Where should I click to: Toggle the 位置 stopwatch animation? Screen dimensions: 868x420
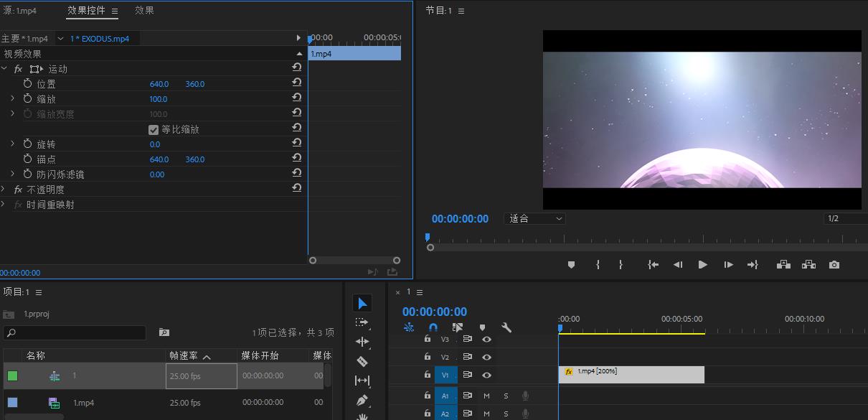point(28,84)
